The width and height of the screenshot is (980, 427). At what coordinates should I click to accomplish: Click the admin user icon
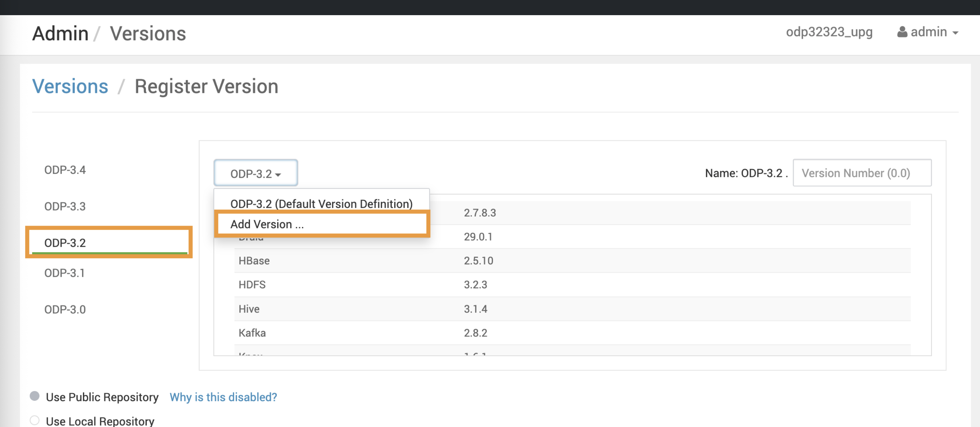[x=902, y=32]
